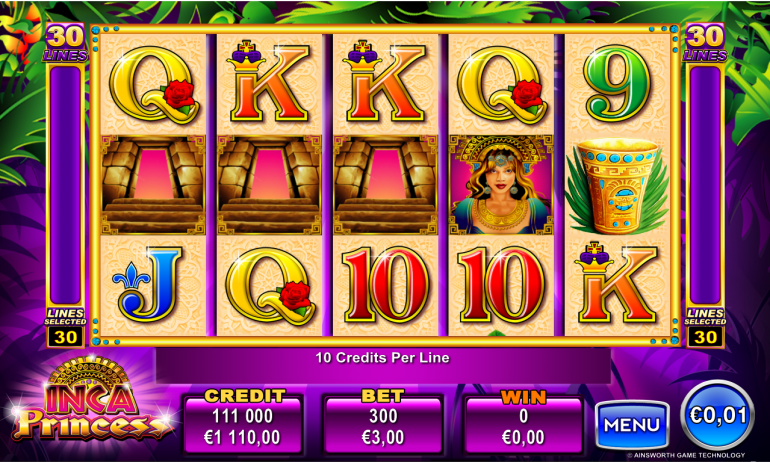Click the Inca Princess portrait symbol
The image size is (770, 462).
pos(501,185)
